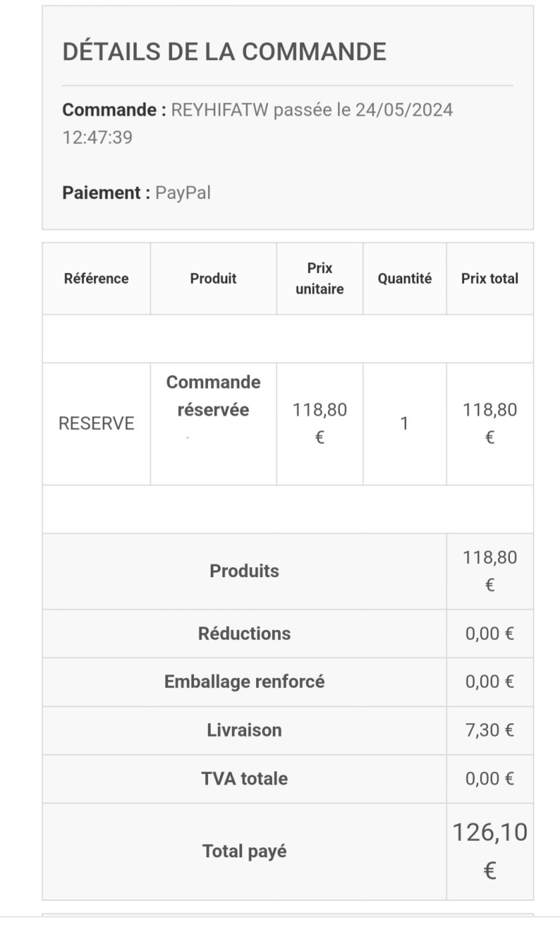Click the Produit column header
The image size is (560, 934).
[x=213, y=278]
